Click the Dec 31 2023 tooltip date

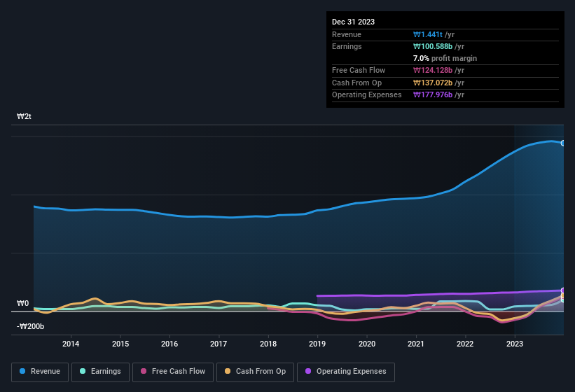(353, 22)
